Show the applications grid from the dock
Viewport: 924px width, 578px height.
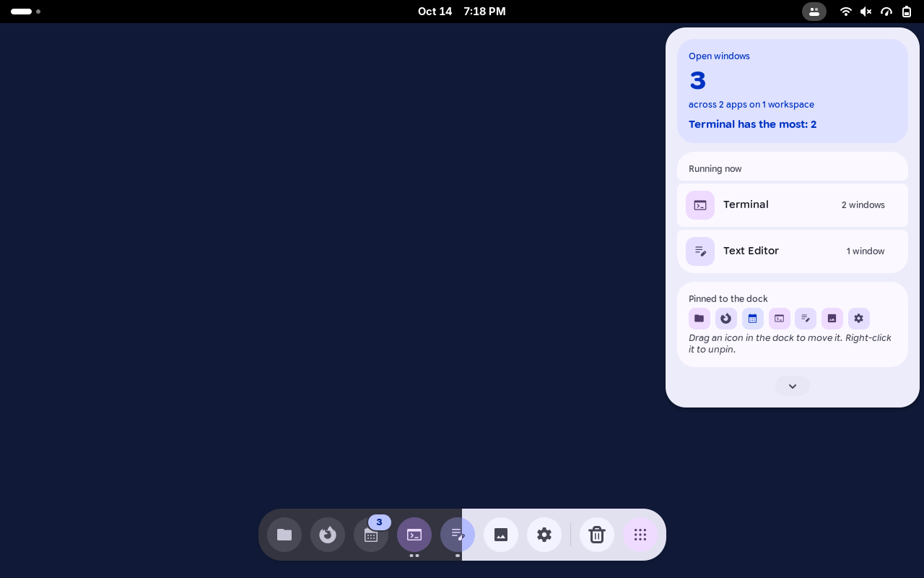[640, 535]
